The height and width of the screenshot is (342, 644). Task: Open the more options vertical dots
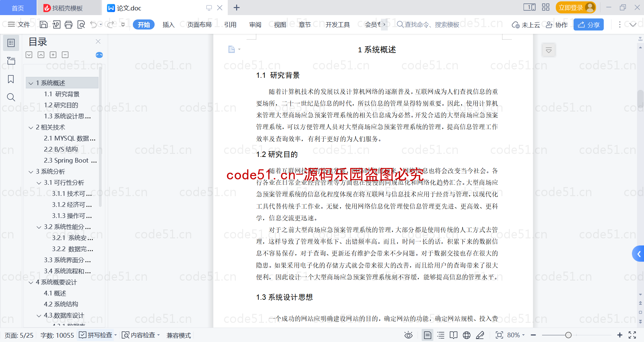[x=620, y=24]
